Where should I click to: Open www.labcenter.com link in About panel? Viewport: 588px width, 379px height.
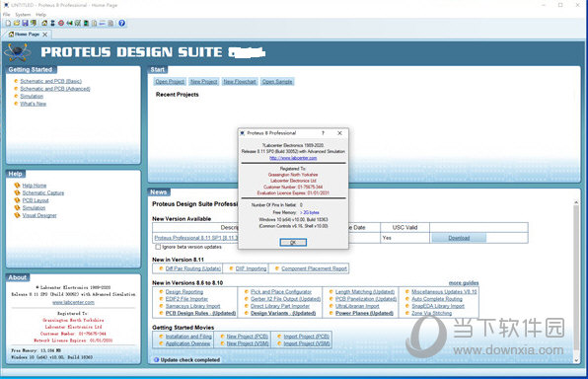pyautogui.click(x=73, y=302)
